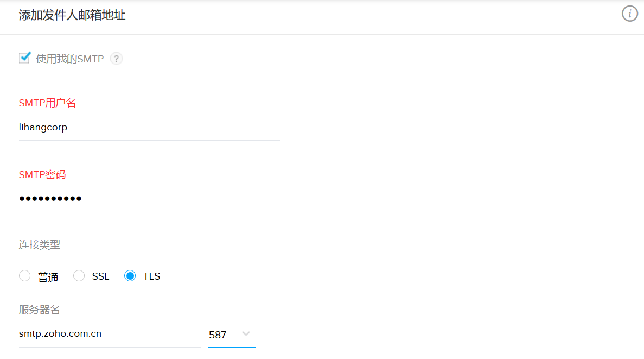The width and height of the screenshot is (644, 359).
Task: Click the smtp.zoho.com.cn server name field
Action: (109, 334)
